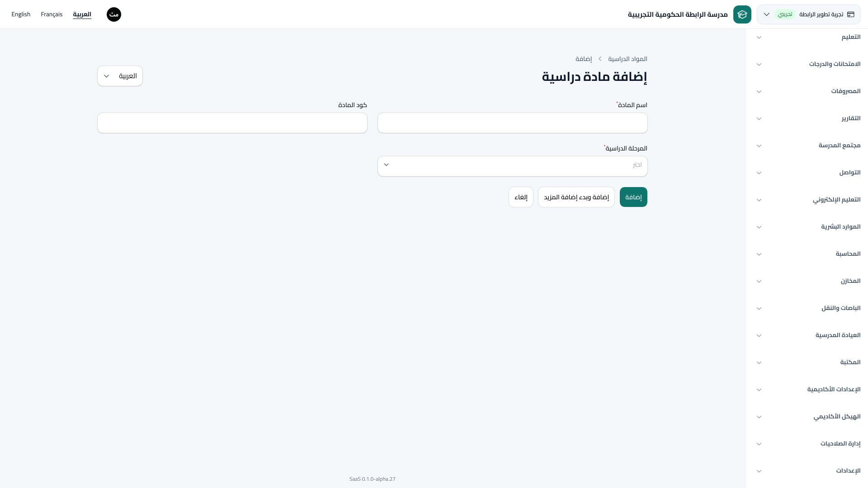Open the تجربة تطوير الرابطة tenant dropdown

coord(808,14)
